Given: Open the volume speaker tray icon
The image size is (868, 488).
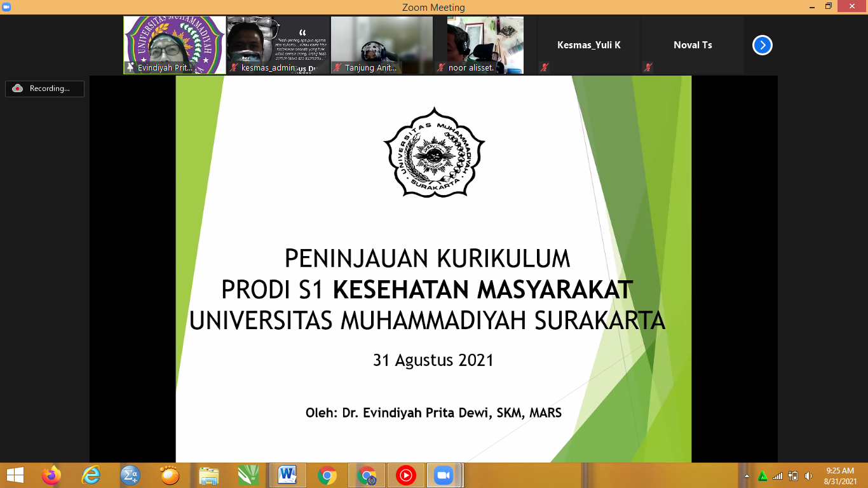Looking at the screenshot, I should [808, 476].
